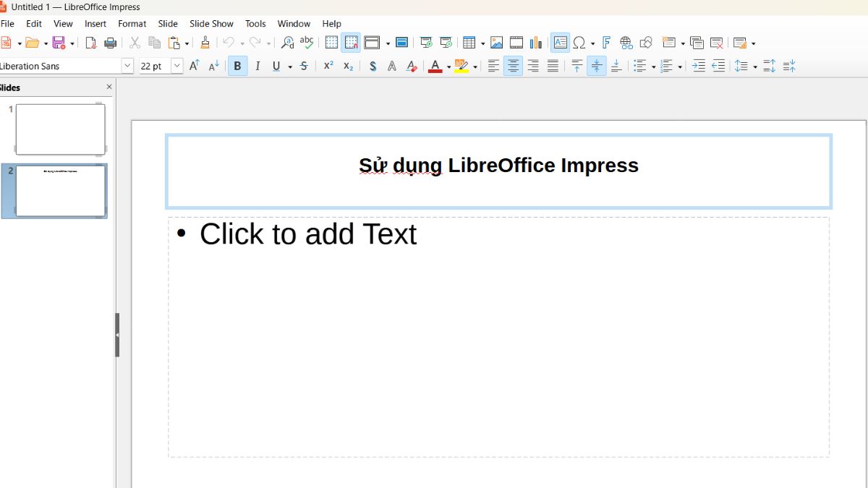Apply subscript x₂ formatting

tap(348, 66)
